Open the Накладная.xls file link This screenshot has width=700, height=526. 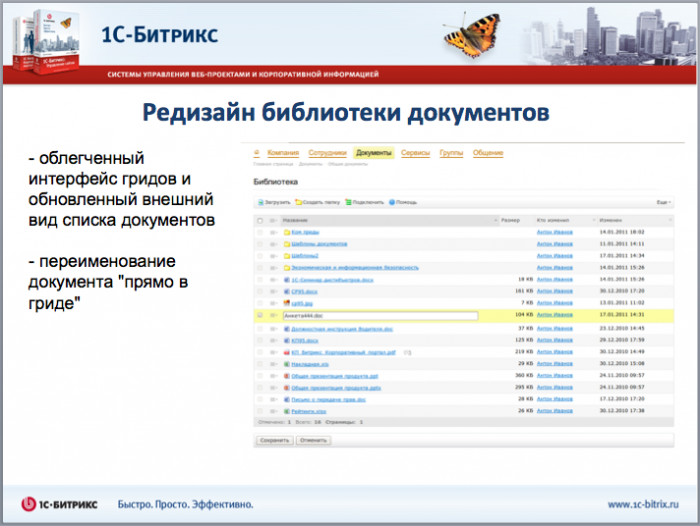(x=310, y=364)
